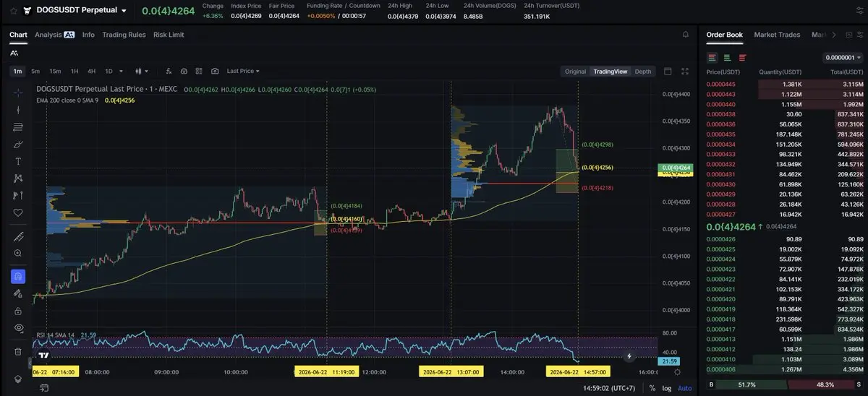Delete drawings with the trash icon
Image resolution: width=868 pixels, height=396 pixels.
[x=19, y=351]
